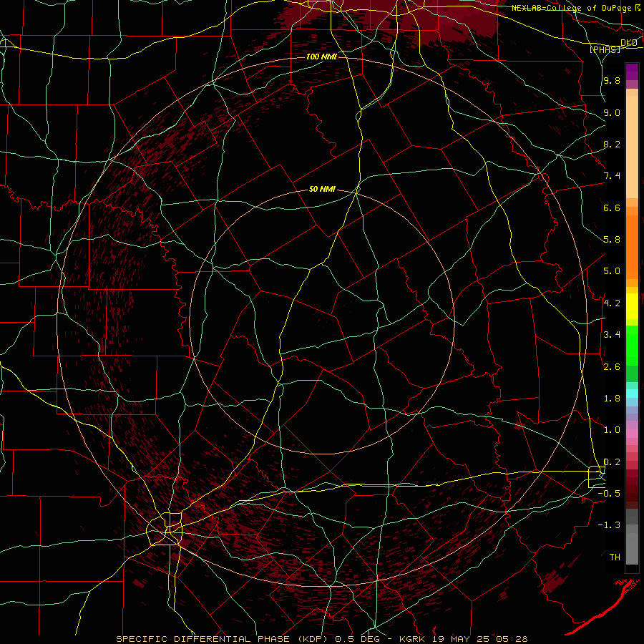Screen dimensions: 644x644
Task: Click the -0.5 value on the color scale
Action: click(x=609, y=493)
